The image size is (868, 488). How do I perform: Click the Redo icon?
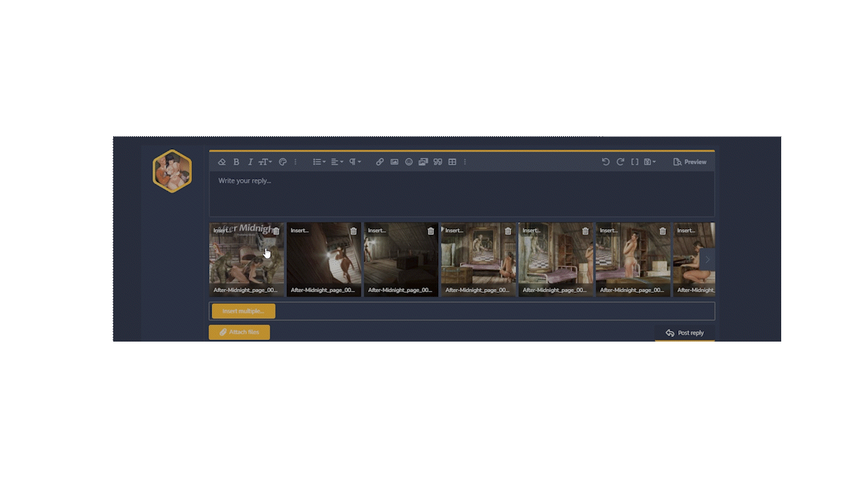pos(620,162)
